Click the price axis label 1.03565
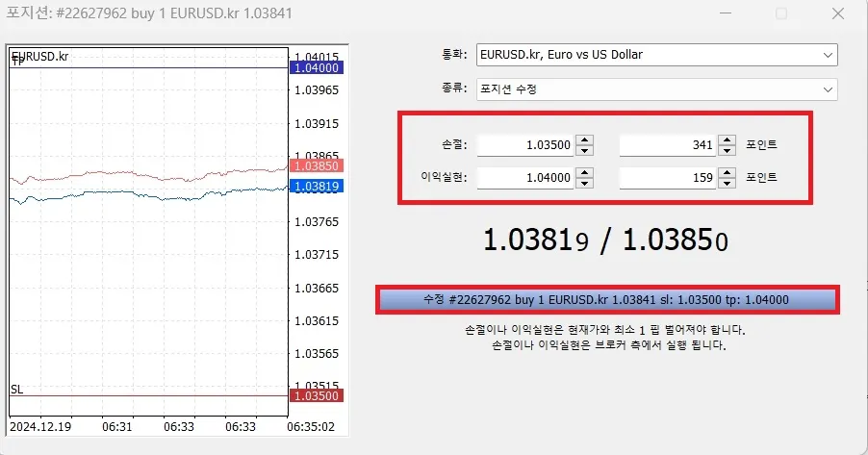 (317, 354)
